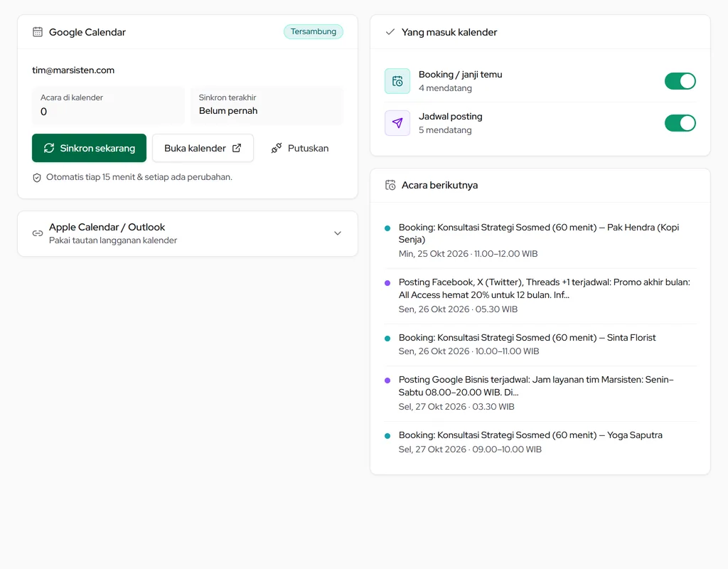Image resolution: width=728 pixels, height=569 pixels.
Task: Click the Jadwal posting paper plane icon
Action: [x=397, y=123]
